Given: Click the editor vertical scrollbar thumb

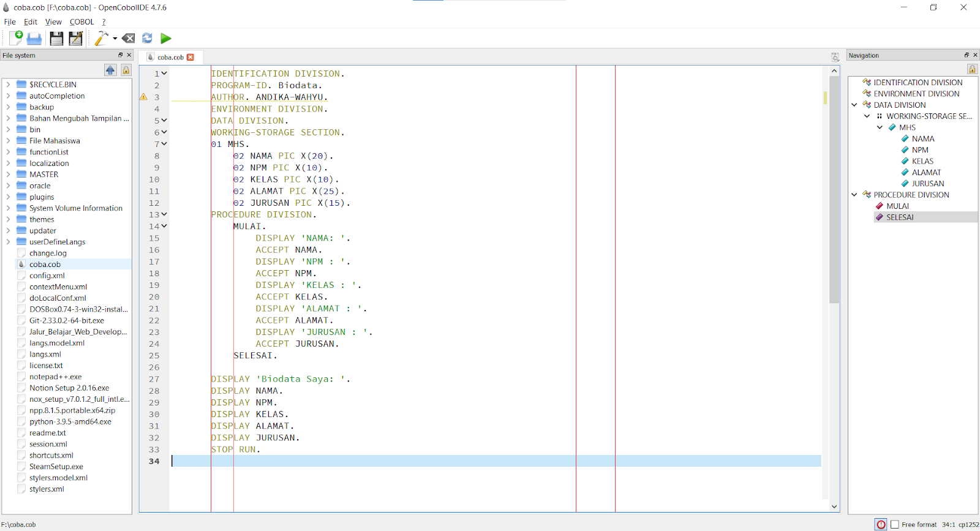Looking at the screenshot, I should pyautogui.click(x=834, y=190).
